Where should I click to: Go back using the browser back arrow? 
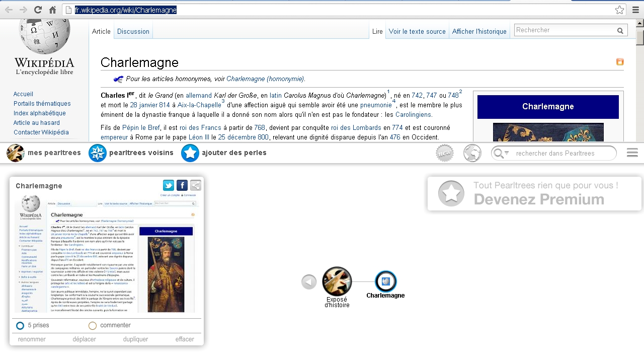coord(9,10)
